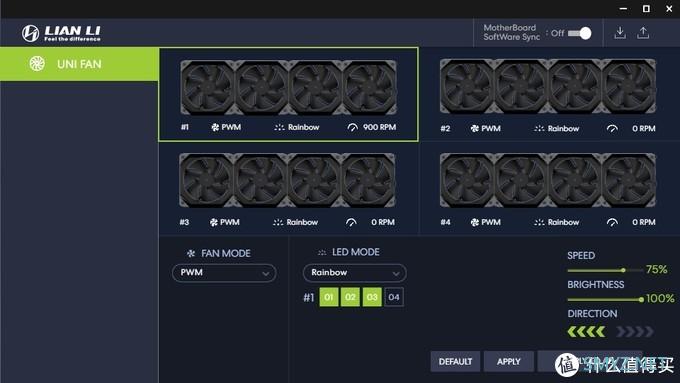Open the FAN MODE PWM dropdown
This screenshot has width=680, height=383.
[224, 273]
